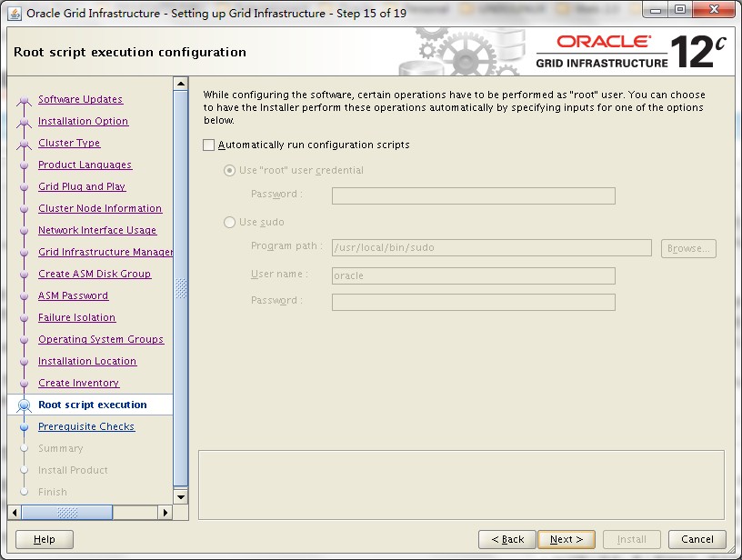Click the Oracle Grid Infrastructure 12c logo
The height and width of the screenshot is (560, 742).
631,52
